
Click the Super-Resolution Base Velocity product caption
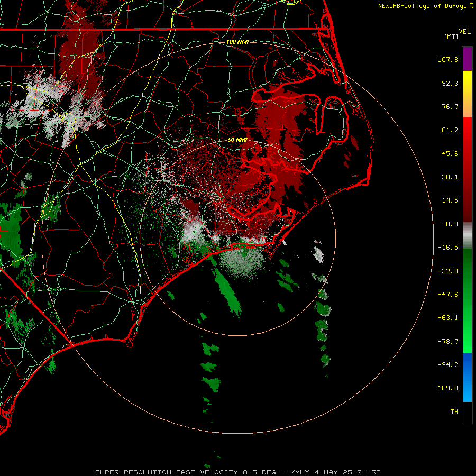coord(238,472)
